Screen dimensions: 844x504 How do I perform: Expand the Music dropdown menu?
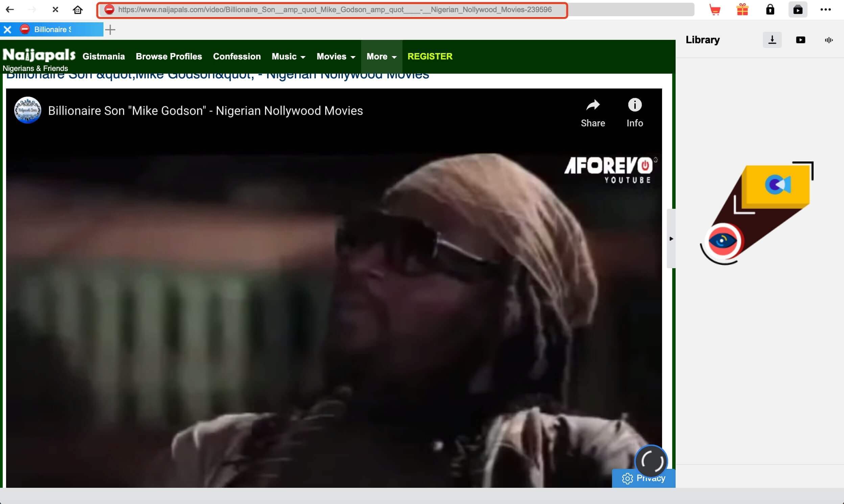click(288, 56)
